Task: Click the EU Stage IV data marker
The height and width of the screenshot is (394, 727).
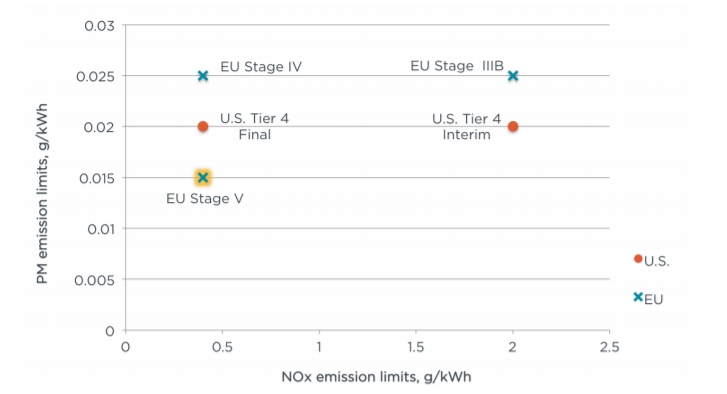Action: [x=203, y=76]
